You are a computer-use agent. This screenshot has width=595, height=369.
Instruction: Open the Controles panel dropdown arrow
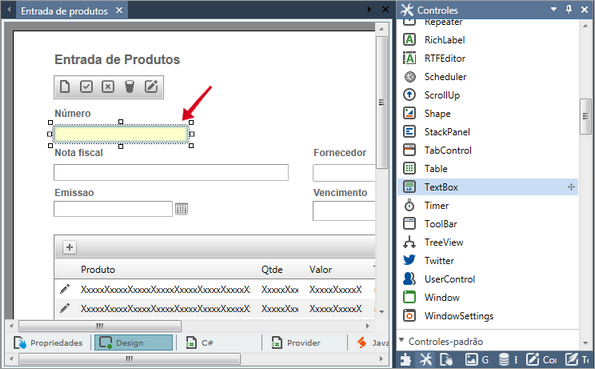(554, 9)
